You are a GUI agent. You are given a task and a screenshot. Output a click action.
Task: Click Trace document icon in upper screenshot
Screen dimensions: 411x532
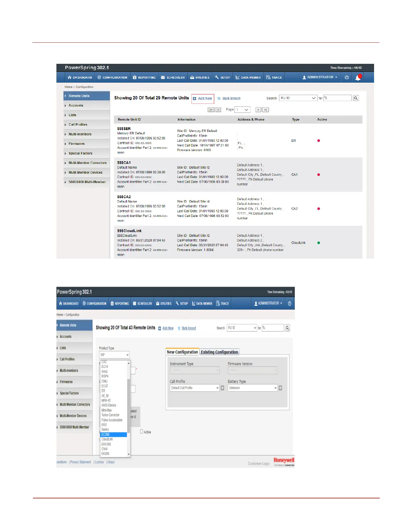tap(268, 78)
